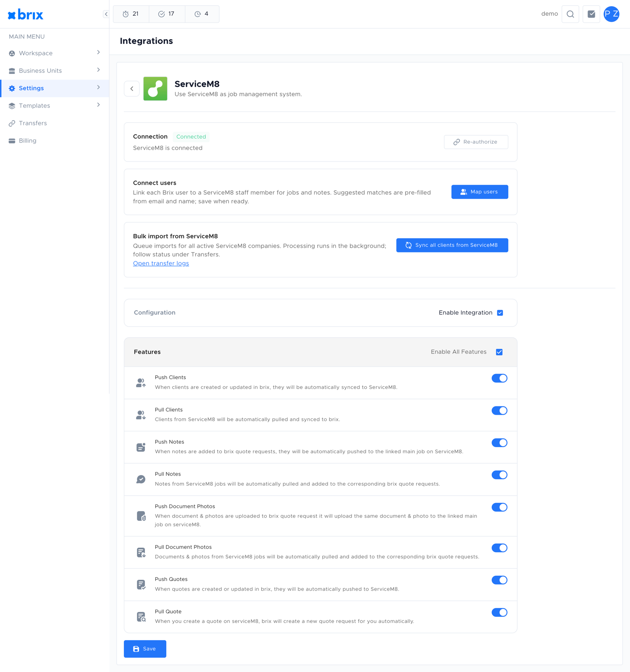630x672 pixels.
Task: Go to the Billing menu item
Action: pos(55,141)
